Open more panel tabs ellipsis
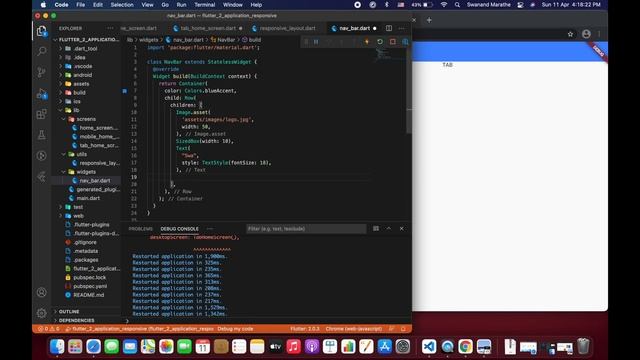The height and width of the screenshot is (360, 640). (x=210, y=229)
